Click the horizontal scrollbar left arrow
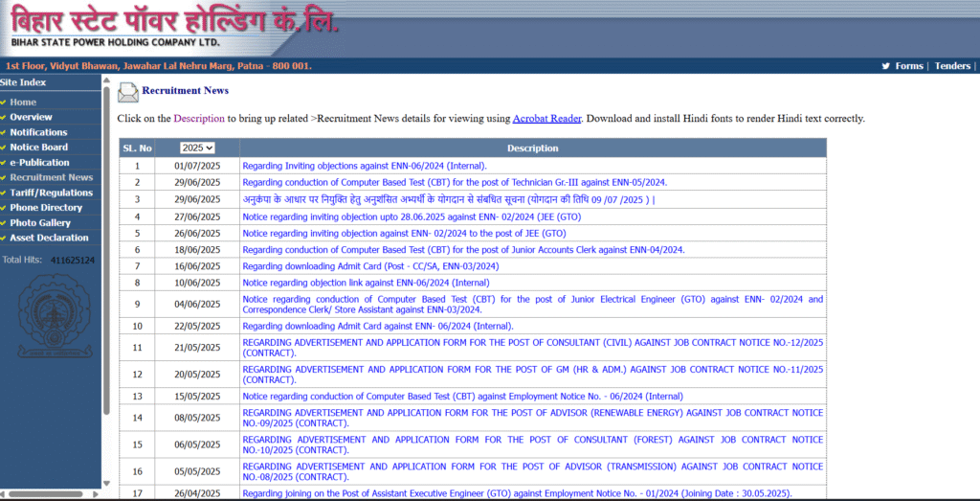 coord(4,494)
